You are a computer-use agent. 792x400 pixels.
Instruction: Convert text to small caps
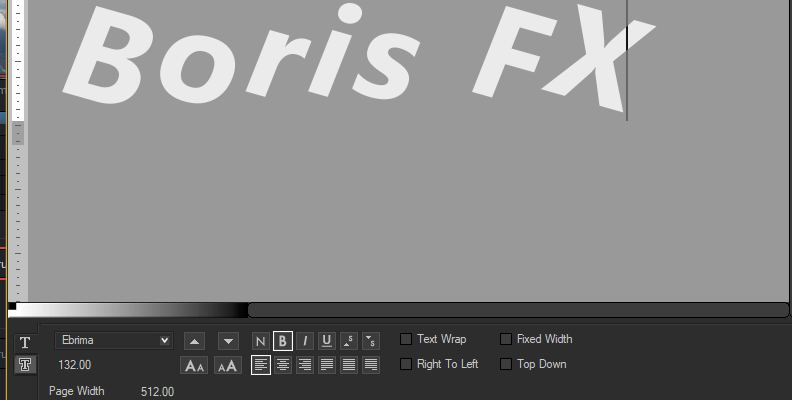pos(194,365)
